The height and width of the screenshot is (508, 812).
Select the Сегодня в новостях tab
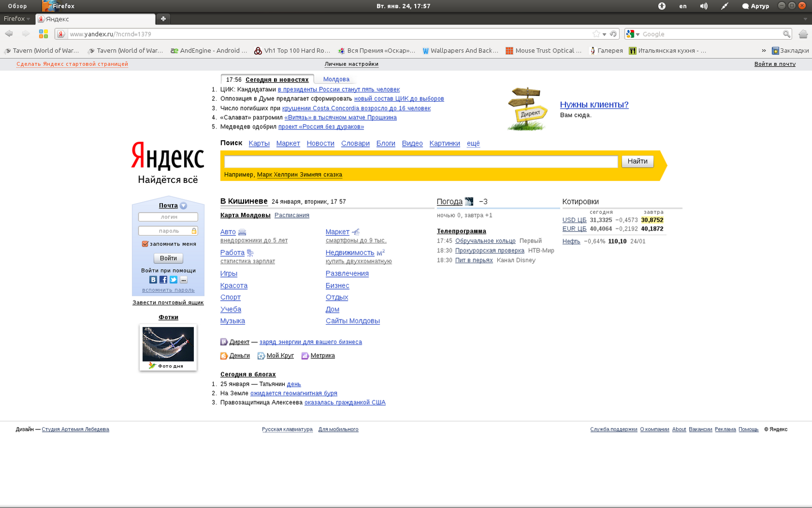tap(277, 80)
